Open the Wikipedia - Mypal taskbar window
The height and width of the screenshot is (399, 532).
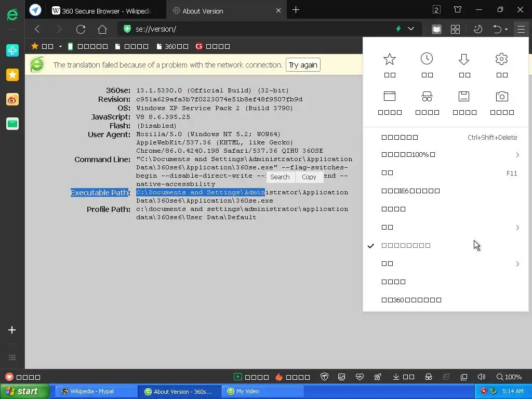pyautogui.click(x=96, y=391)
